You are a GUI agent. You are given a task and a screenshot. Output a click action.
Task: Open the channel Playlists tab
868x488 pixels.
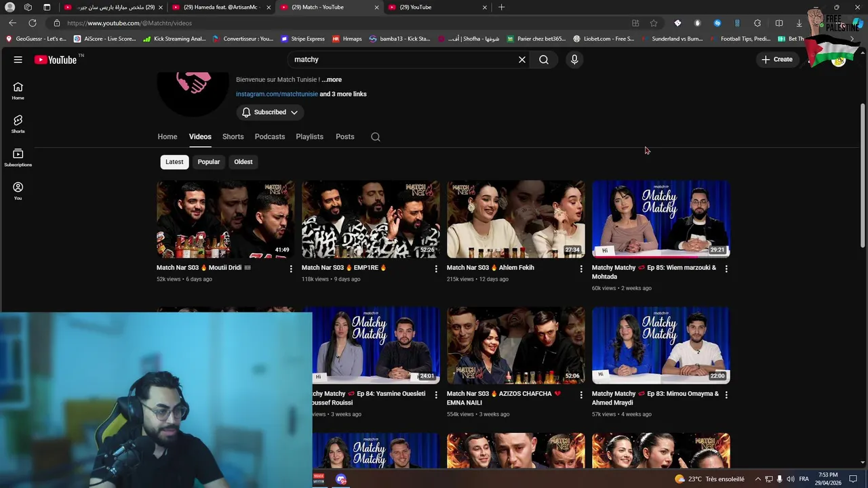point(310,137)
